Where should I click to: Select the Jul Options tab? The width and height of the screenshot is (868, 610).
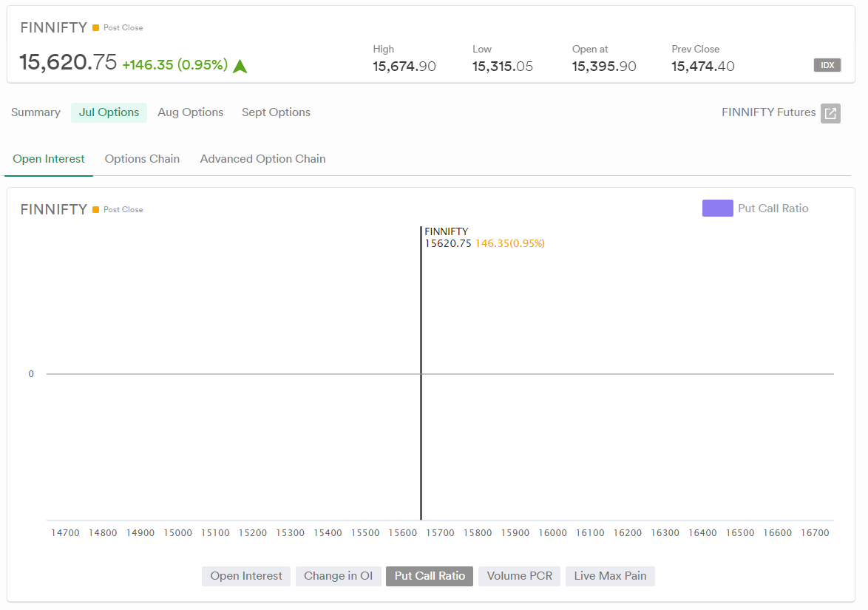(109, 112)
